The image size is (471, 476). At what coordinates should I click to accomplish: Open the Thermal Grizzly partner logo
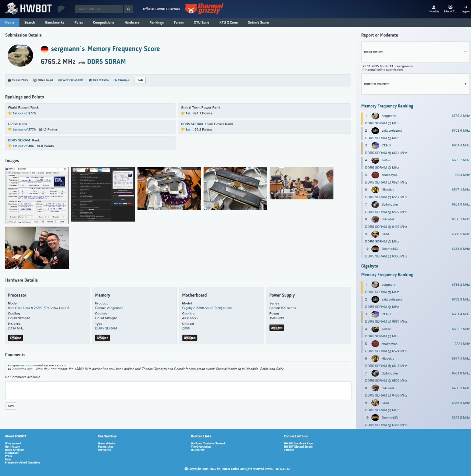point(204,9)
